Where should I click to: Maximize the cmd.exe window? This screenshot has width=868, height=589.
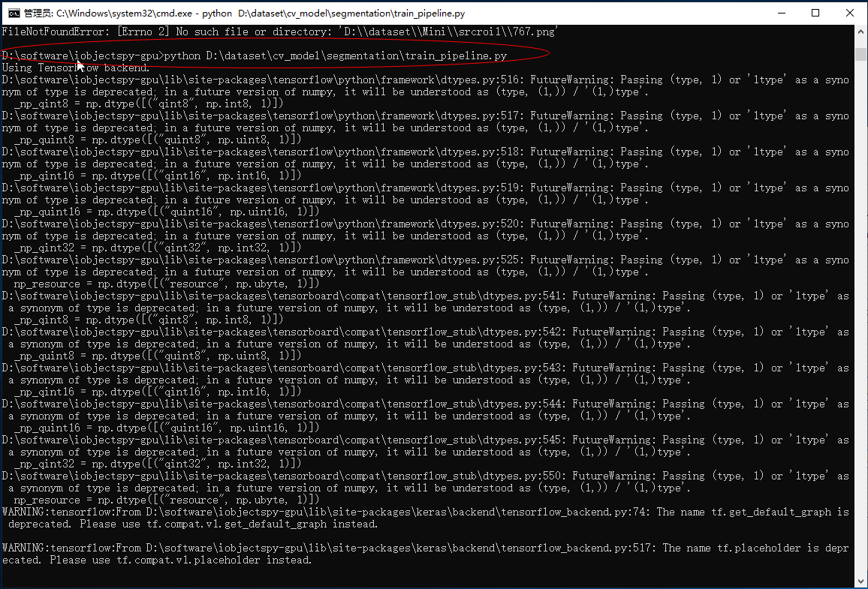click(x=815, y=13)
